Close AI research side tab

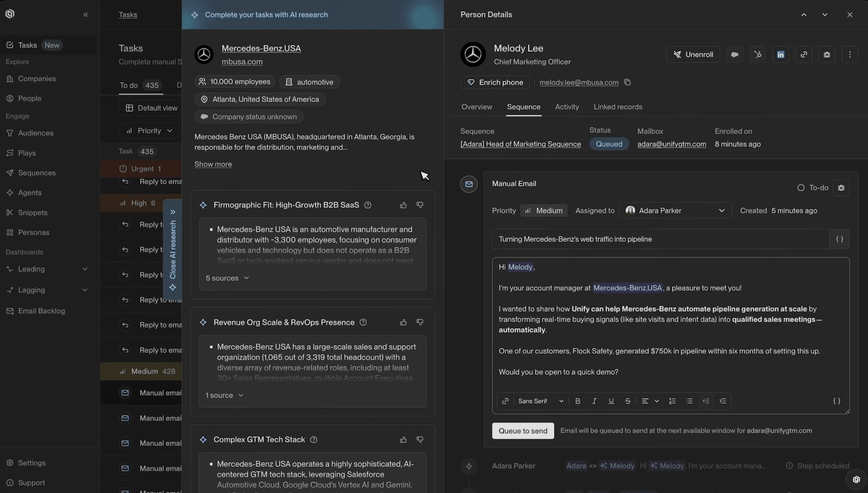point(173,250)
